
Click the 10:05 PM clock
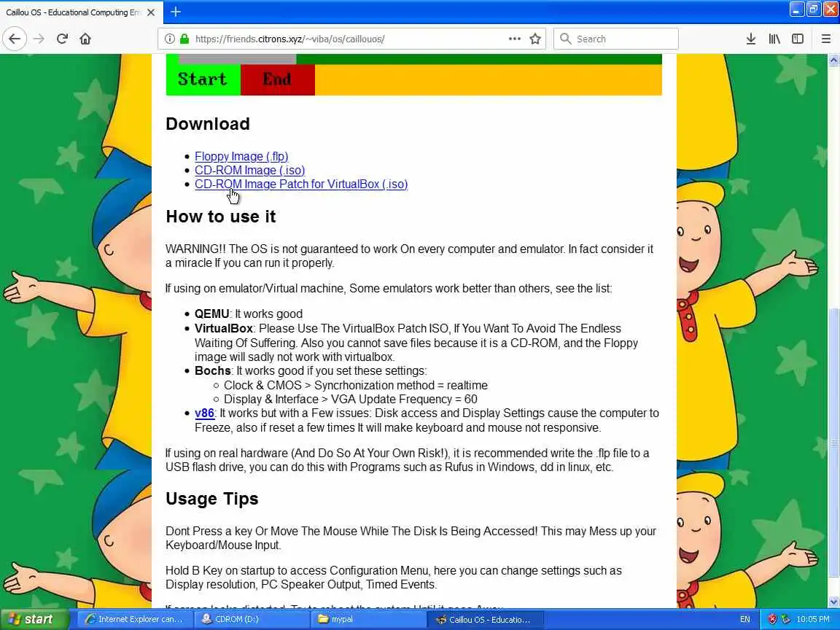coord(813,619)
